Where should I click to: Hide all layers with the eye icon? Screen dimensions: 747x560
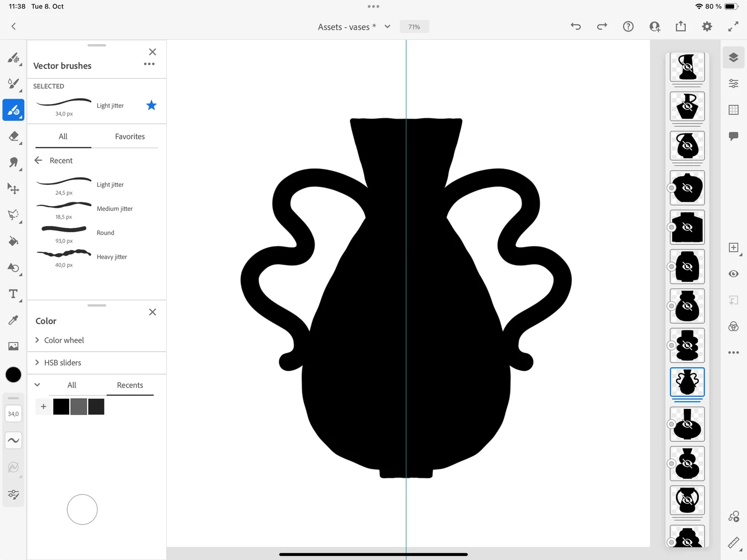click(733, 274)
